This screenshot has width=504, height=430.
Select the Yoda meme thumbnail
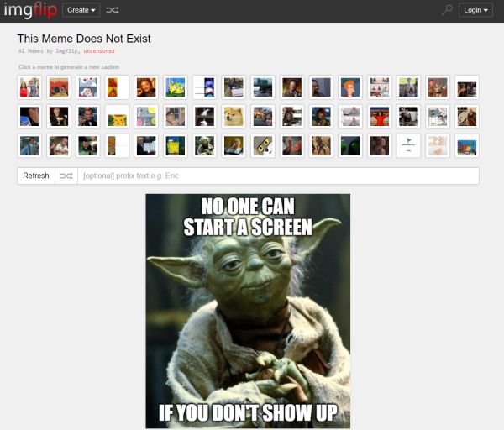pyautogui.click(x=204, y=146)
